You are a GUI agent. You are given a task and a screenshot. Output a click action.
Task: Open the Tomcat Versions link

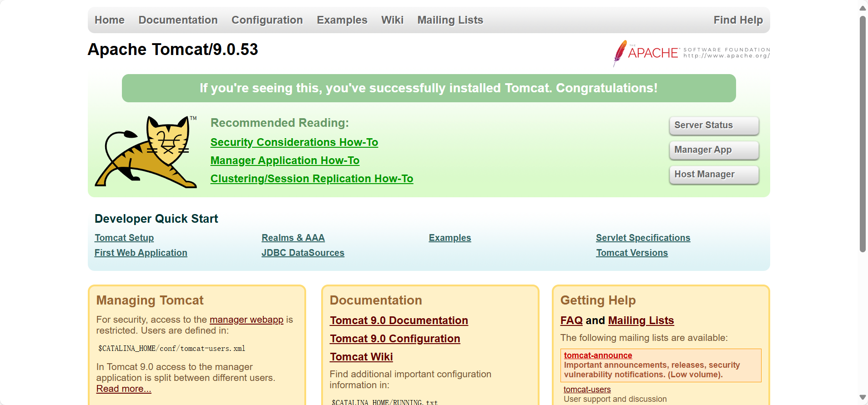point(632,253)
